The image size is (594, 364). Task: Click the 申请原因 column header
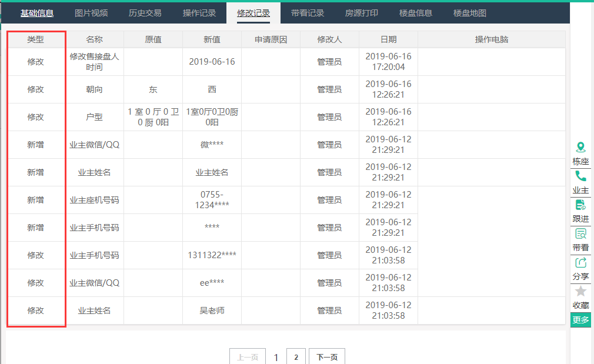[271, 39]
